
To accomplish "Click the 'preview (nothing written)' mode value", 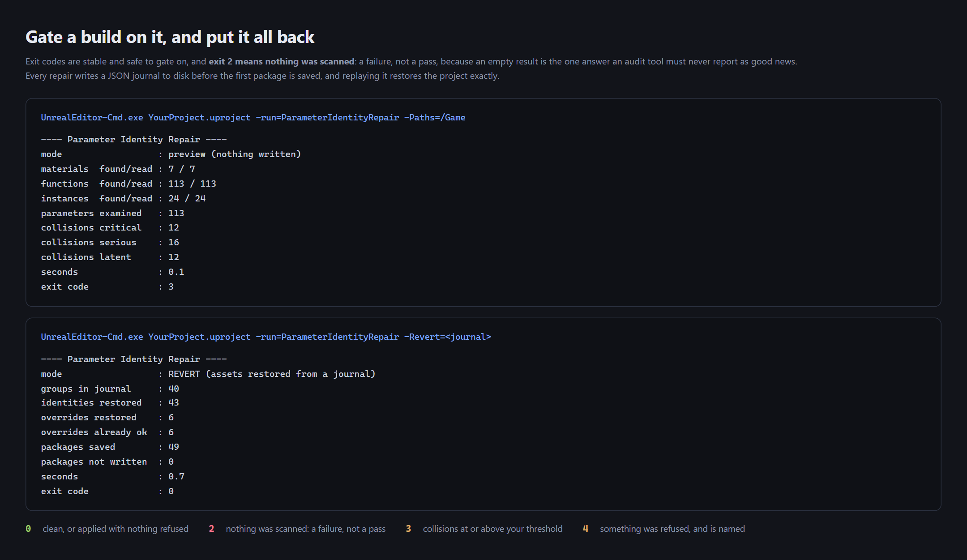I will point(235,154).
